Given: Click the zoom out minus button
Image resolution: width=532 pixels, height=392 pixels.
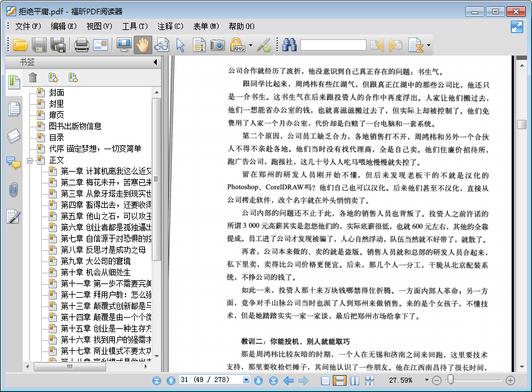Looking at the screenshot, I should point(436,381).
